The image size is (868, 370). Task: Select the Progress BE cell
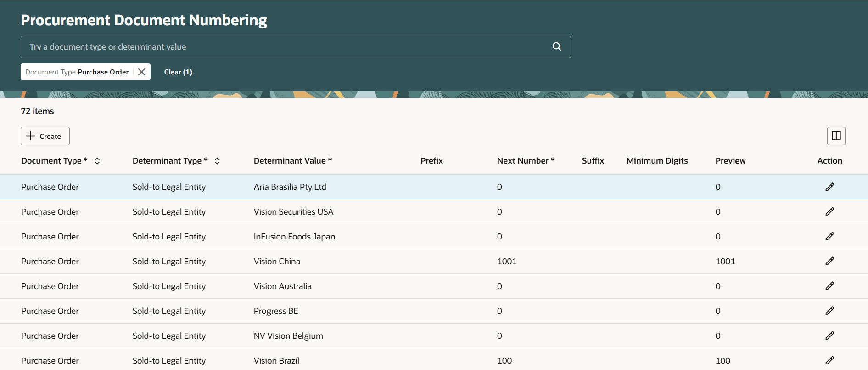(276, 311)
